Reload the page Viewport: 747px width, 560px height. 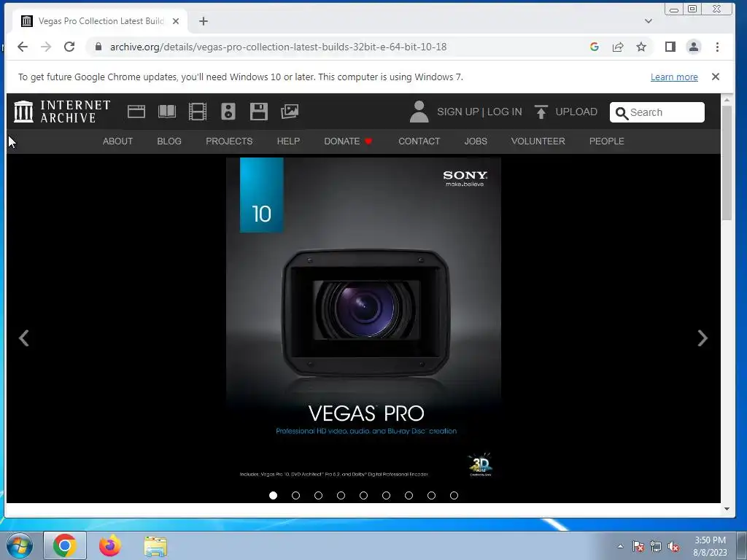point(69,47)
